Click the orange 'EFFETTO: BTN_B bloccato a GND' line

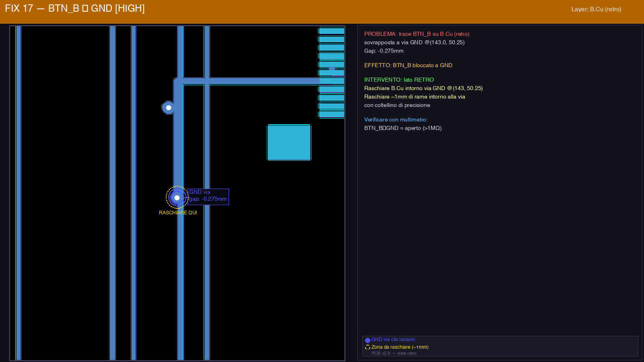click(408, 65)
